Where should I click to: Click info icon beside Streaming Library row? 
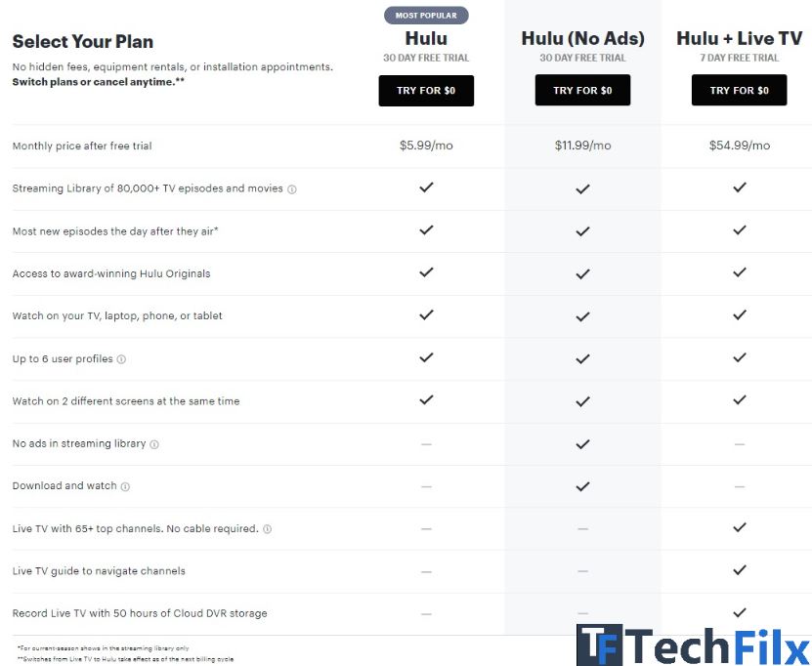point(292,189)
